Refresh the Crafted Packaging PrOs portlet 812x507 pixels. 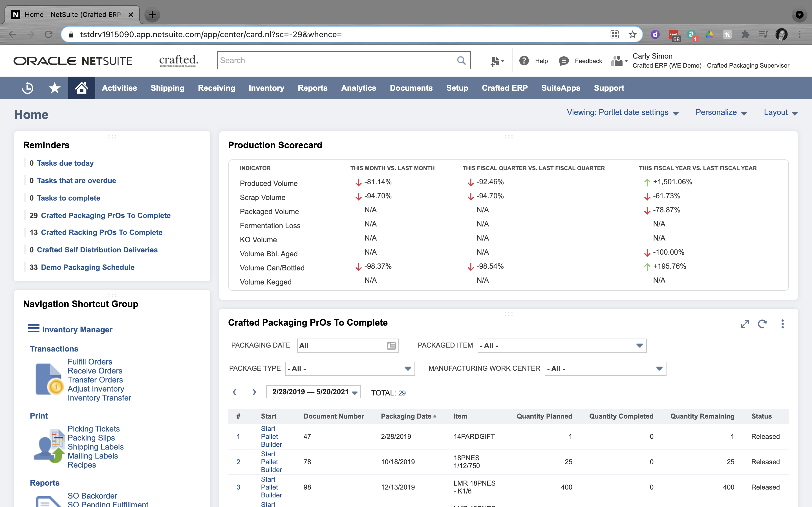(x=763, y=324)
